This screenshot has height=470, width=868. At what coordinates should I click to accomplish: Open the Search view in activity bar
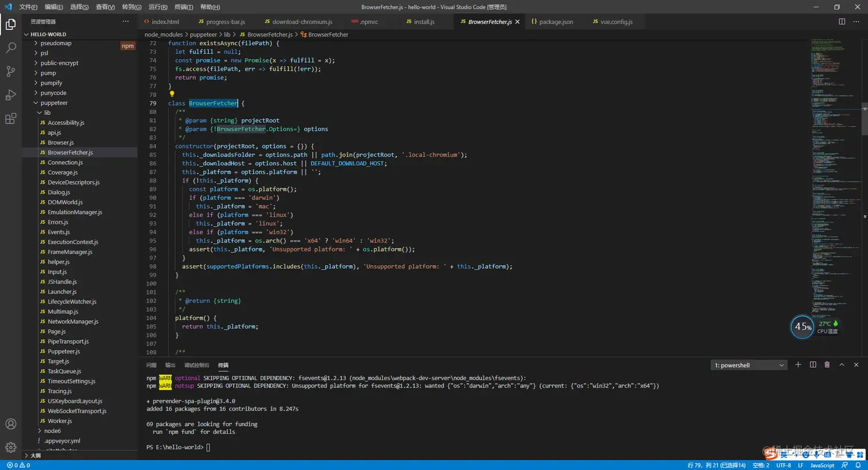tap(10, 48)
